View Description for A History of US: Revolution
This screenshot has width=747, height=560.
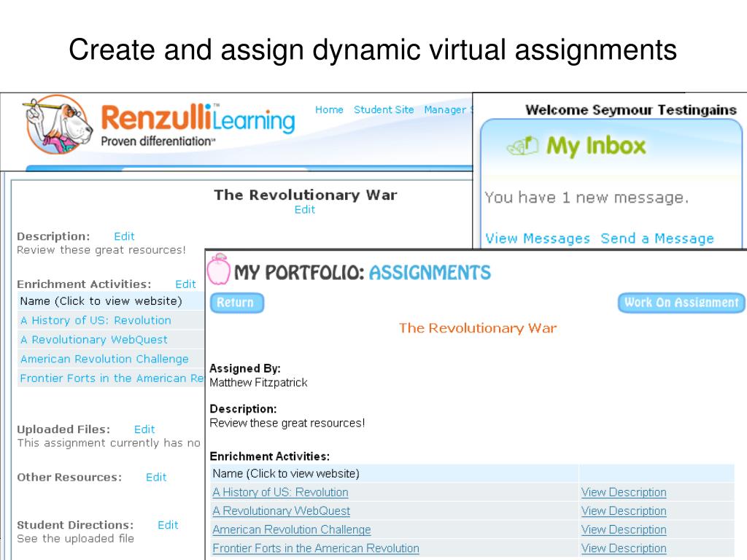click(624, 492)
